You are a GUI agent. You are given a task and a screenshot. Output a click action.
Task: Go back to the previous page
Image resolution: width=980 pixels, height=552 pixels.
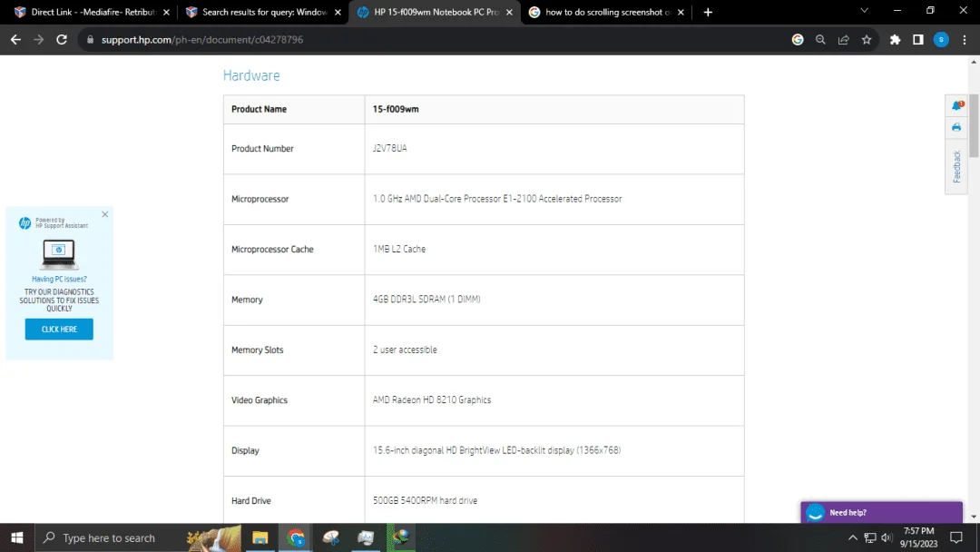point(15,39)
